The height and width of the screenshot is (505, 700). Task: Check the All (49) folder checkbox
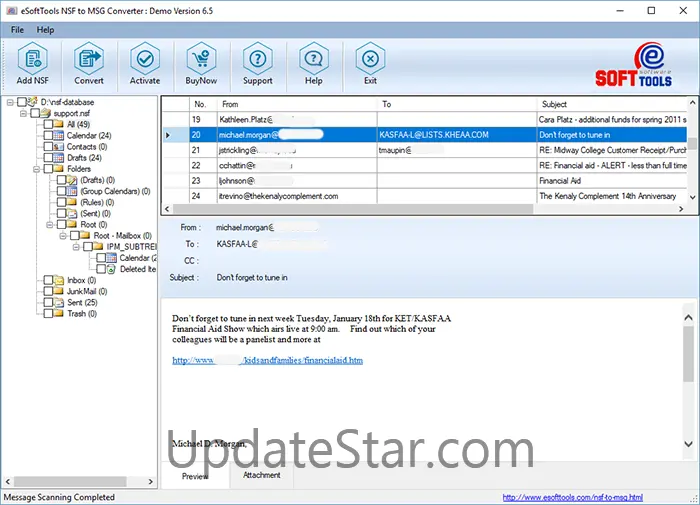(x=48, y=124)
